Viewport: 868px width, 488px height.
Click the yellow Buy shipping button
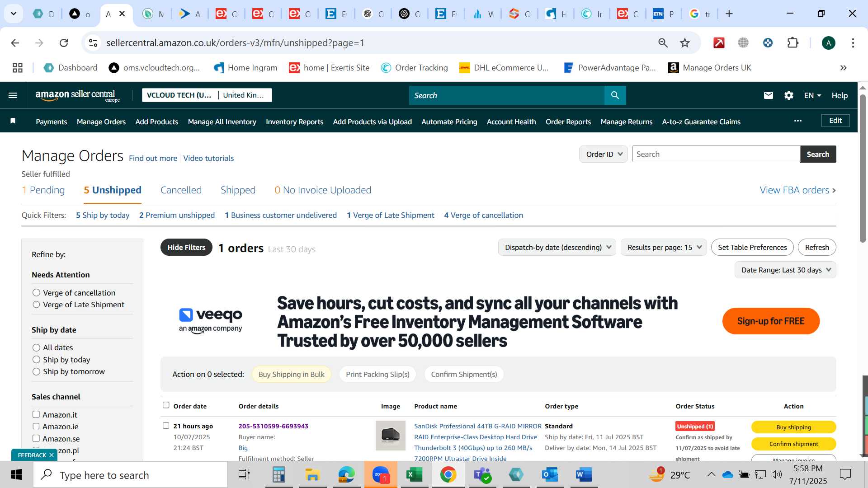[793, 427]
